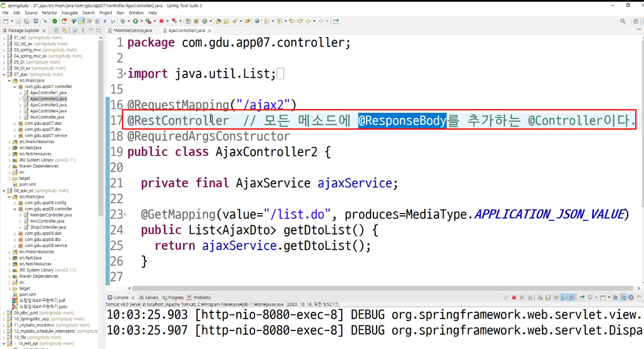
Task: Click the Pin Console icon
Action: (x=582, y=297)
